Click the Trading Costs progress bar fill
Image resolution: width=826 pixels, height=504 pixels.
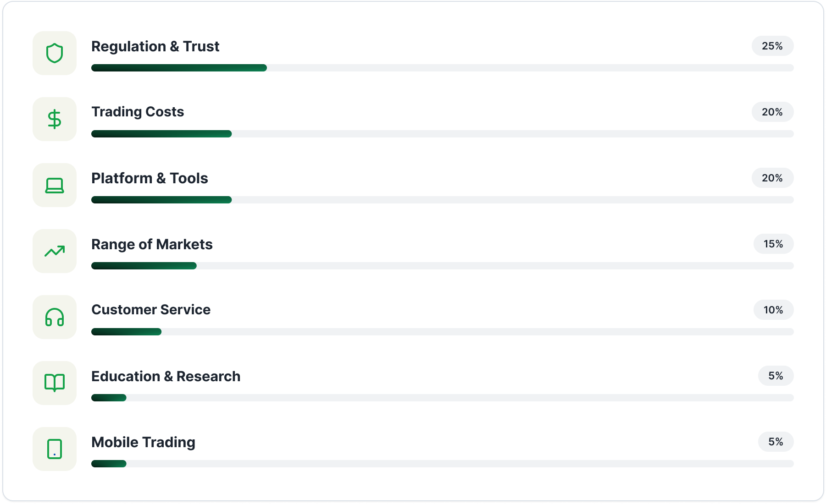click(161, 134)
